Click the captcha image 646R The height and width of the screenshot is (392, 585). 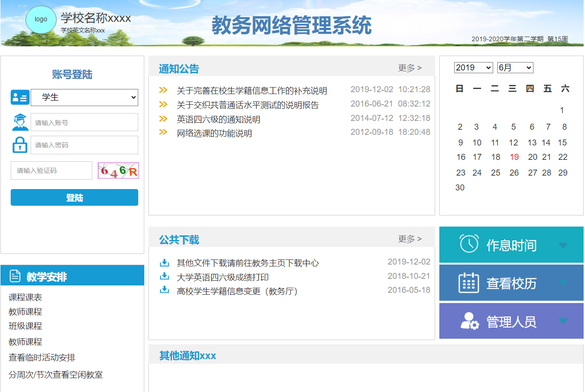pyautogui.click(x=118, y=171)
